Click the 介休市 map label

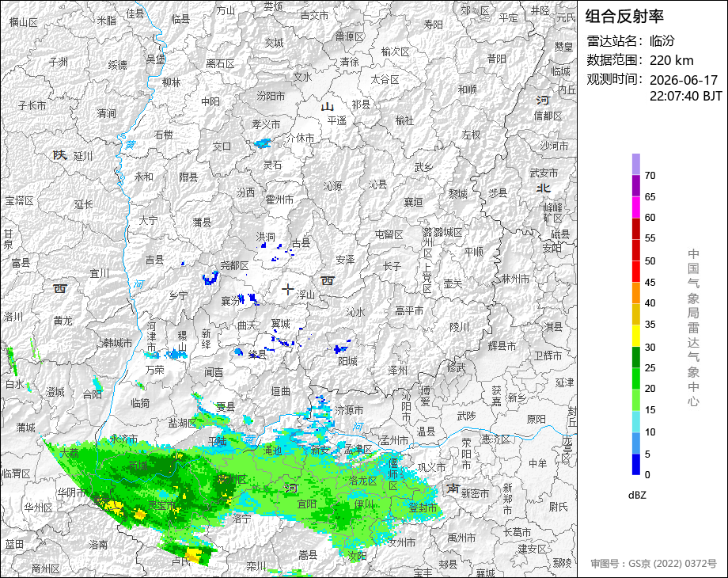[x=300, y=138]
